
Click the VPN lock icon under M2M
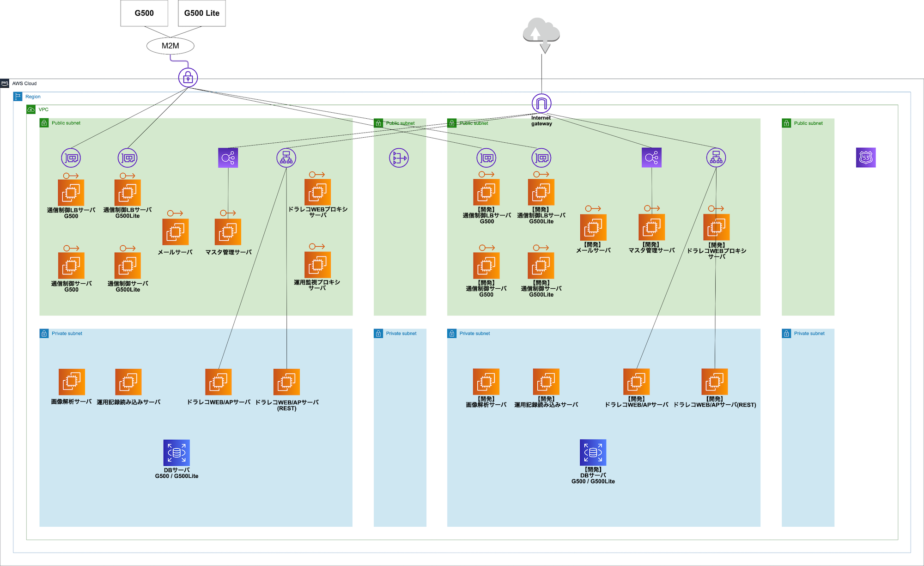188,78
